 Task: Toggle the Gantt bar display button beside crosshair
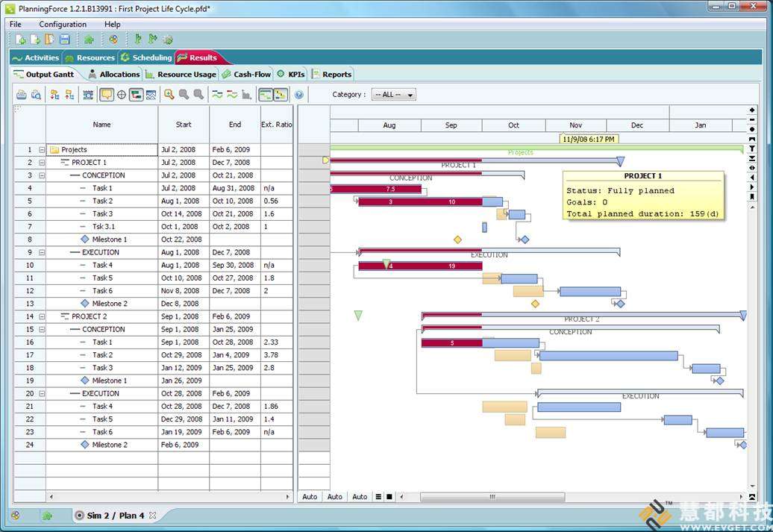point(136,95)
